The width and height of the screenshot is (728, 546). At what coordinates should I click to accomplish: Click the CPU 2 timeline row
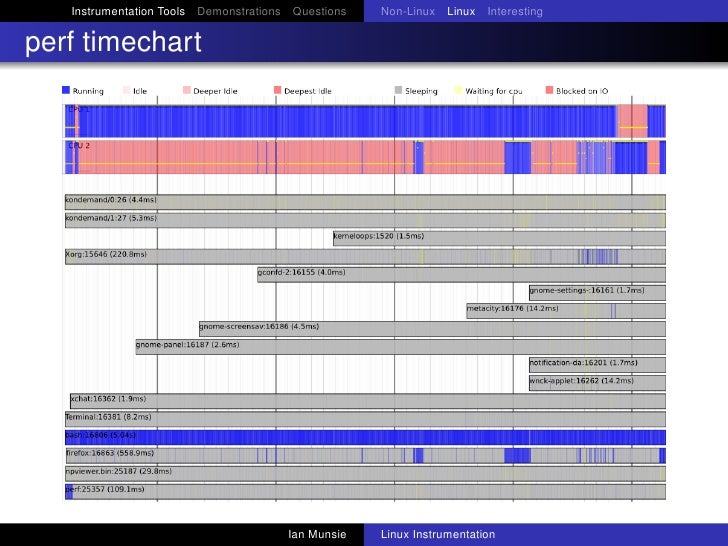pyautogui.click(x=365, y=159)
